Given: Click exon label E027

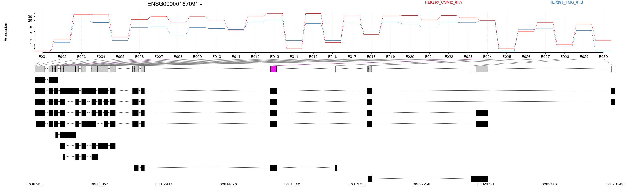Looking at the screenshot, I should 545,57.
